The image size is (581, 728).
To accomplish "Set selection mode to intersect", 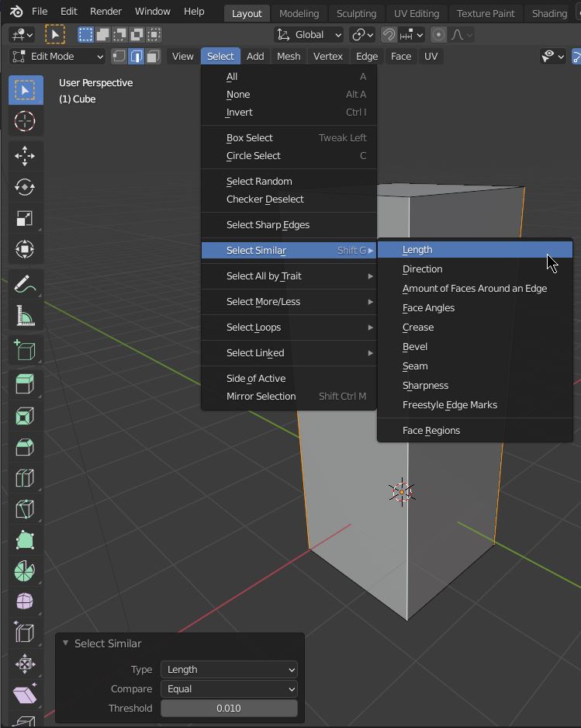I will 154,35.
